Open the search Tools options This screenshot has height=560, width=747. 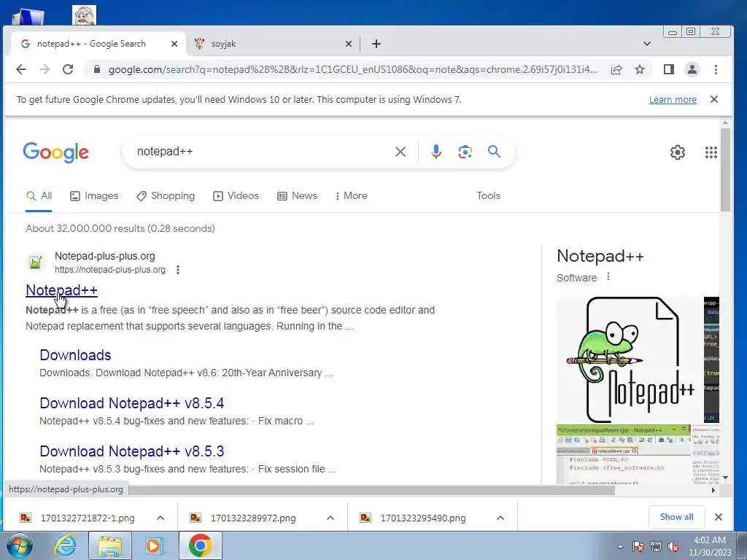(488, 195)
